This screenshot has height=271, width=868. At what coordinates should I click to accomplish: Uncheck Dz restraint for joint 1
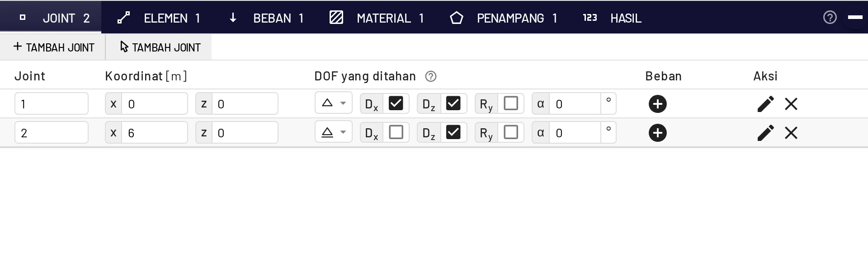click(453, 103)
